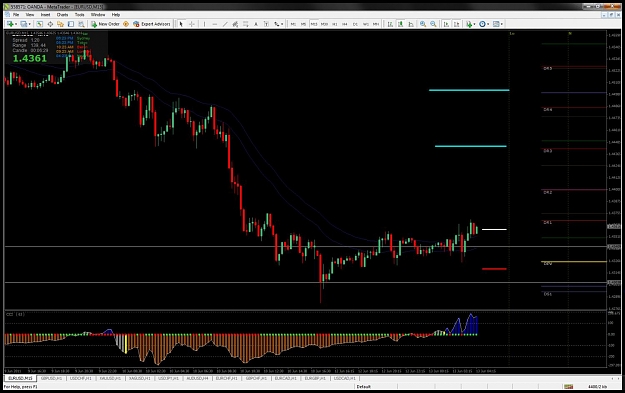Open the Tools menu

tap(79, 14)
